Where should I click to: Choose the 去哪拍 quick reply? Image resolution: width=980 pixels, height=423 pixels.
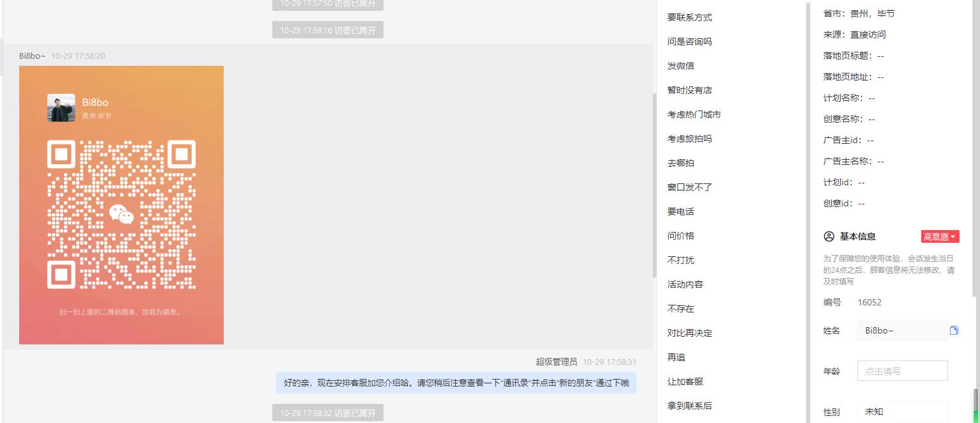coord(681,163)
